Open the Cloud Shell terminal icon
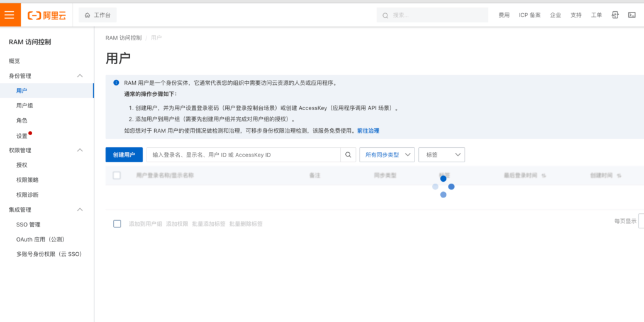This screenshot has height=322, width=644. (631, 14)
